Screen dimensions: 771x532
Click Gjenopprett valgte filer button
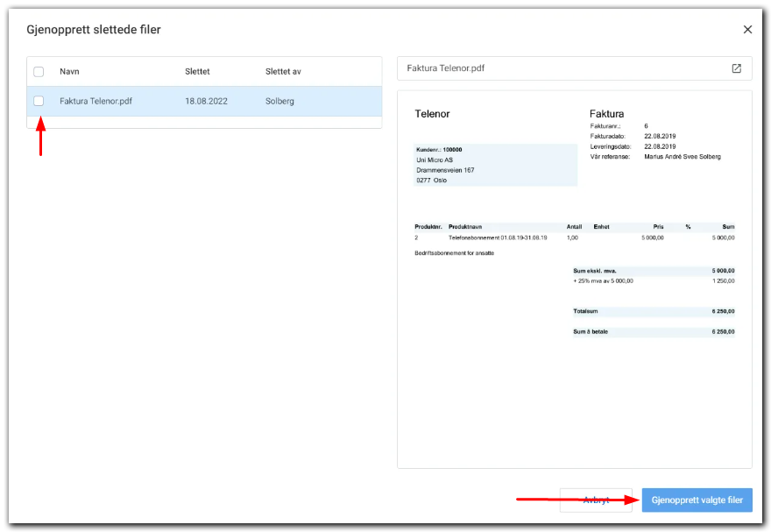(697, 500)
